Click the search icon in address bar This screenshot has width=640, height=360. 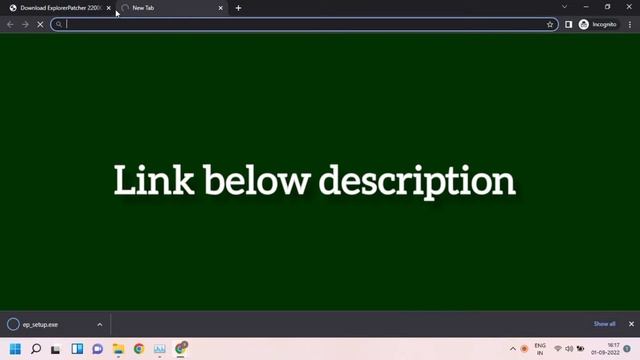59,24
